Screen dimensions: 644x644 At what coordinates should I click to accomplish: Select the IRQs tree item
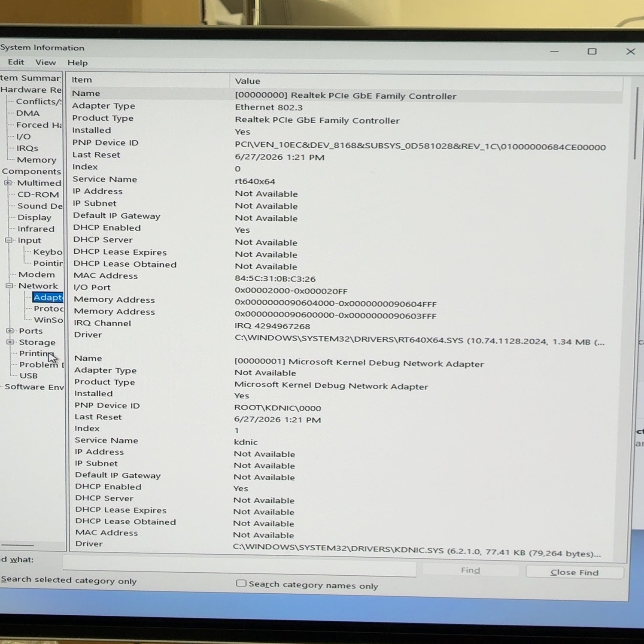27,148
